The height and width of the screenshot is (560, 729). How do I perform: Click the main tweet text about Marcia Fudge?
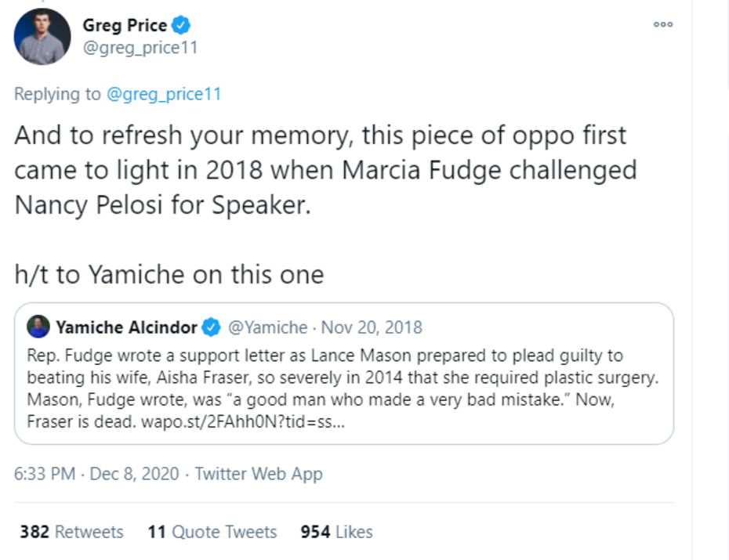pos(325,169)
